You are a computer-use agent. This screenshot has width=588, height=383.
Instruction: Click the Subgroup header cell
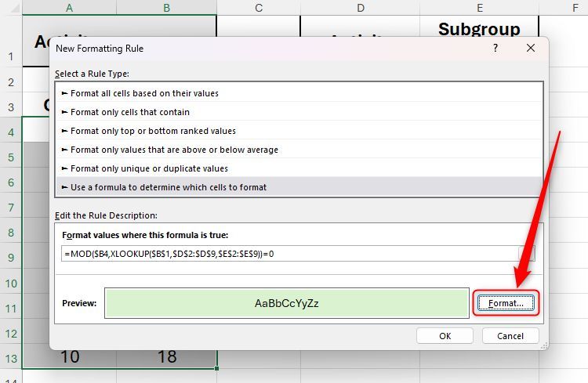(479, 28)
